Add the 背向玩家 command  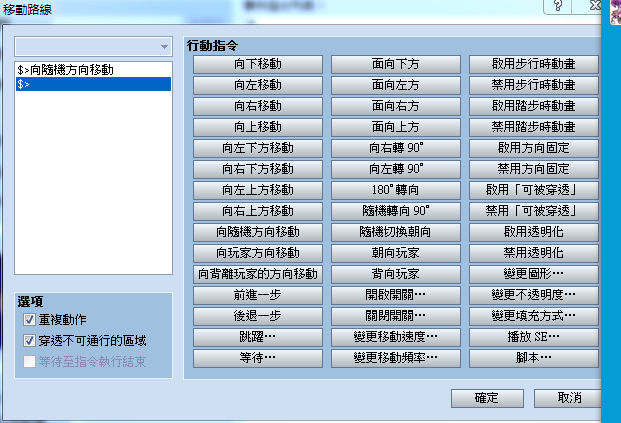(x=396, y=274)
